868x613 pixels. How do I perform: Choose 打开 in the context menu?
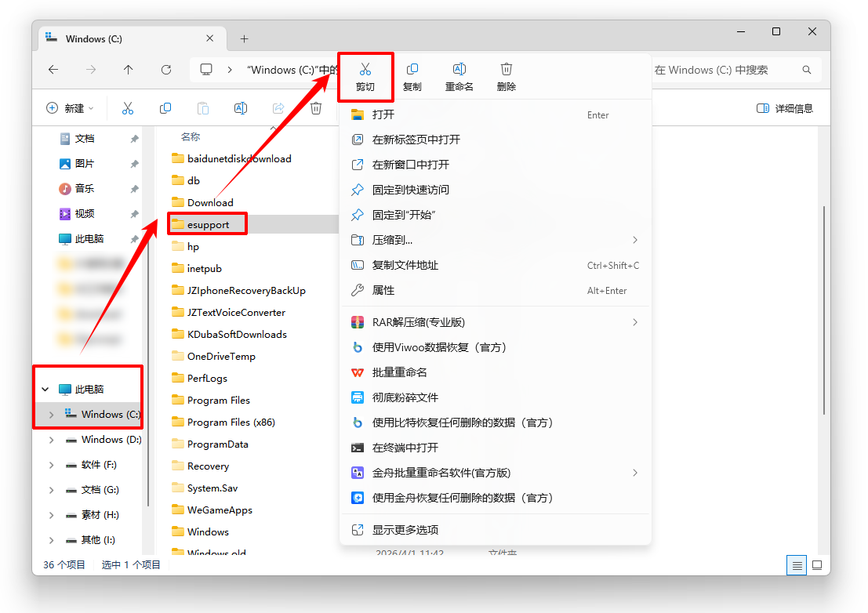(x=495, y=114)
